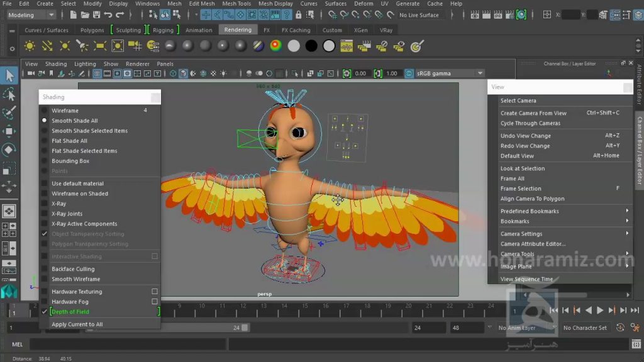Screen dimensions: 644x362
Task: Switch to the Rendering shelf tab
Action: click(x=238, y=30)
